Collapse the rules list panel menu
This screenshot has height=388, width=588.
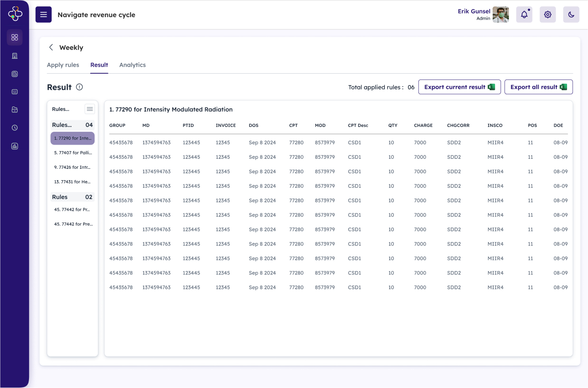(x=90, y=109)
